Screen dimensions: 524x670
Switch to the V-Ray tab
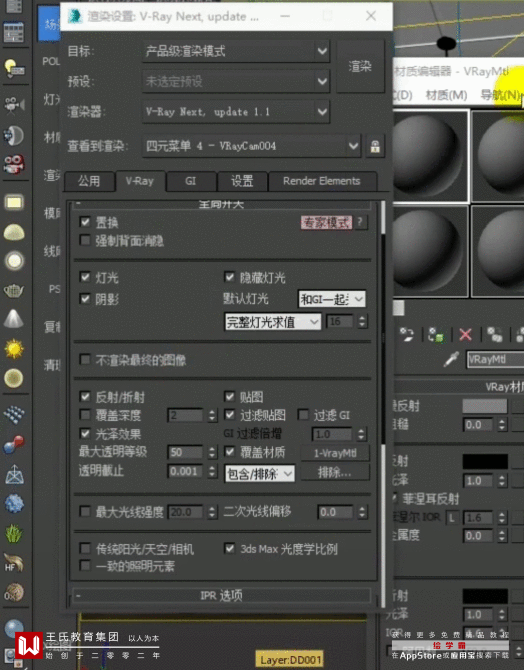pyautogui.click(x=140, y=181)
